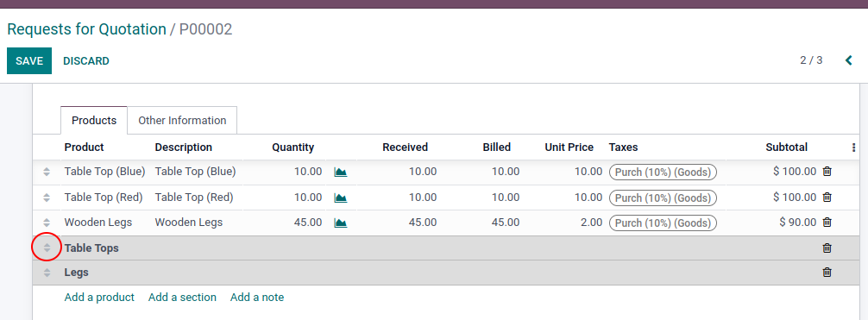
Task: Add a product line
Action: [99, 298]
